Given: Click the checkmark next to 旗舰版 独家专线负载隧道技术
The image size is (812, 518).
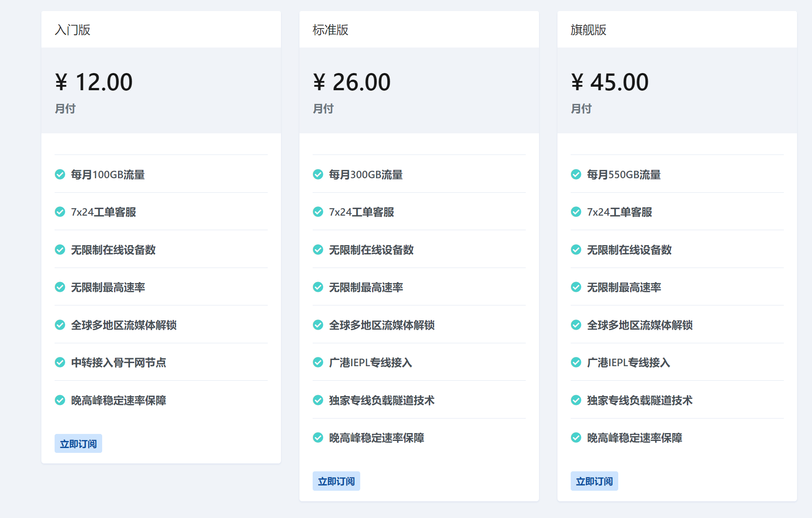Looking at the screenshot, I should (576, 400).
